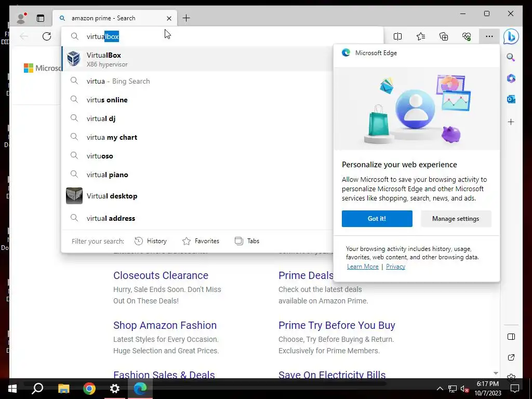Select the 'virtual address' suggestion
Screen dimensions: 532x399
coord(197,218)
